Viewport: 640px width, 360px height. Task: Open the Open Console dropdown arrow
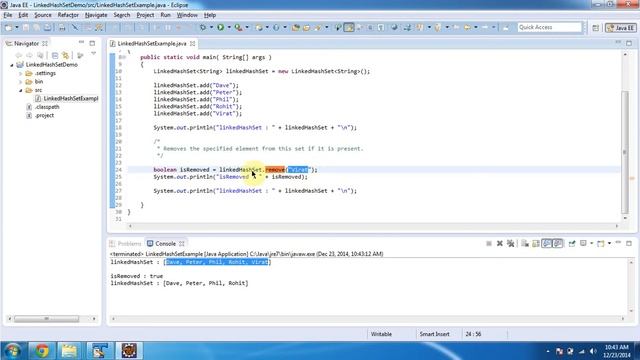(609, 243)
